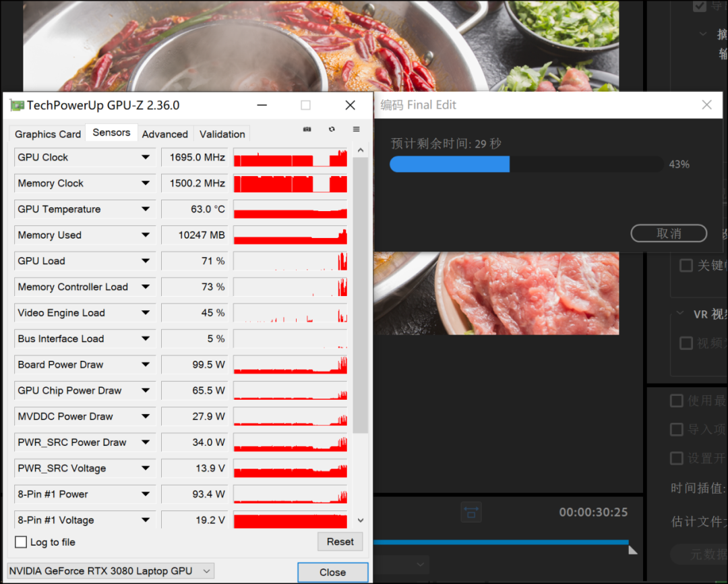Cancel encoding with the 取消 button

tap(669, 233)
